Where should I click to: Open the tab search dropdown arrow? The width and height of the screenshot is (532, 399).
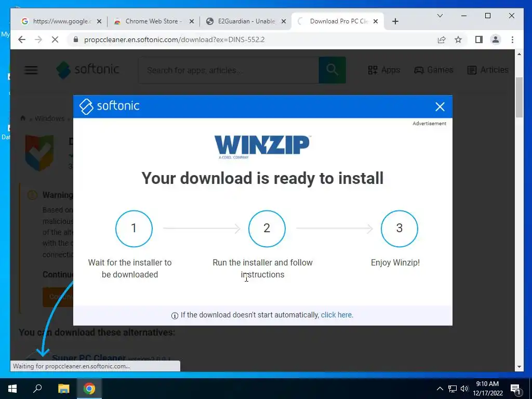[440, 16]
